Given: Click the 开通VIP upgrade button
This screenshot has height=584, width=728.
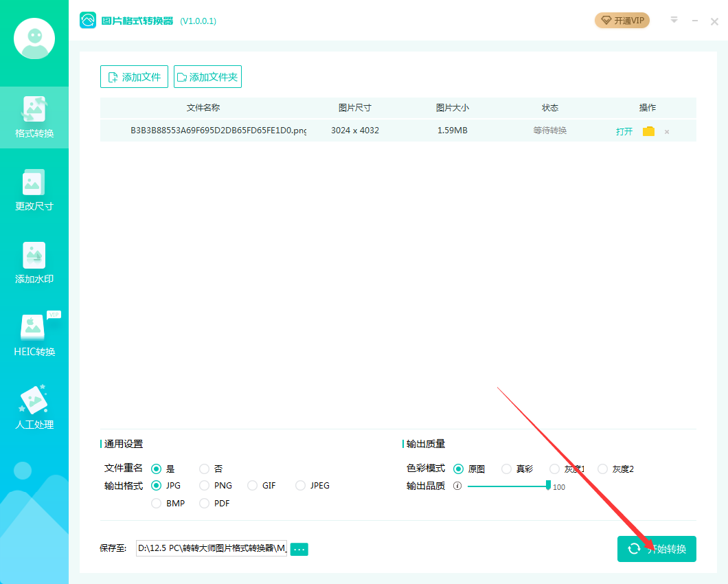Looking at the screenshot, I should (x=622, y=21).
